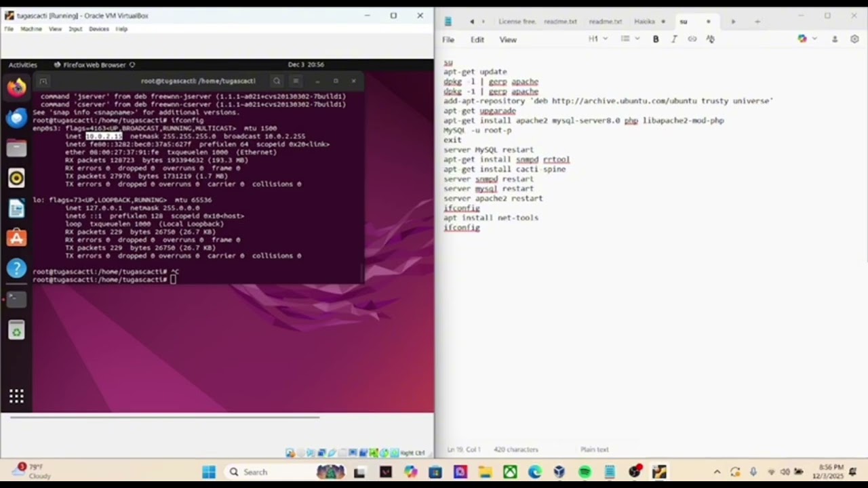868x488 pixels.
Task: Click Activities in the Ubuntu top bar
Action: click(x=22, y=65)
